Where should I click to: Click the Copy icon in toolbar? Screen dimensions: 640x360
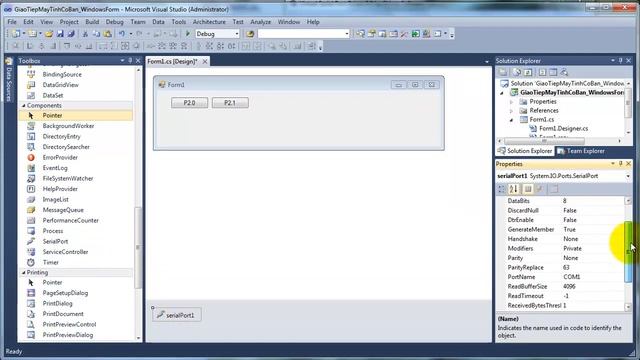click(x=96, y=33)
